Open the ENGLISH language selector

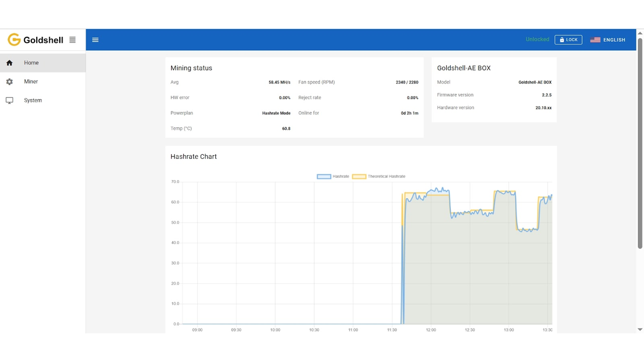tap(608, 40)
